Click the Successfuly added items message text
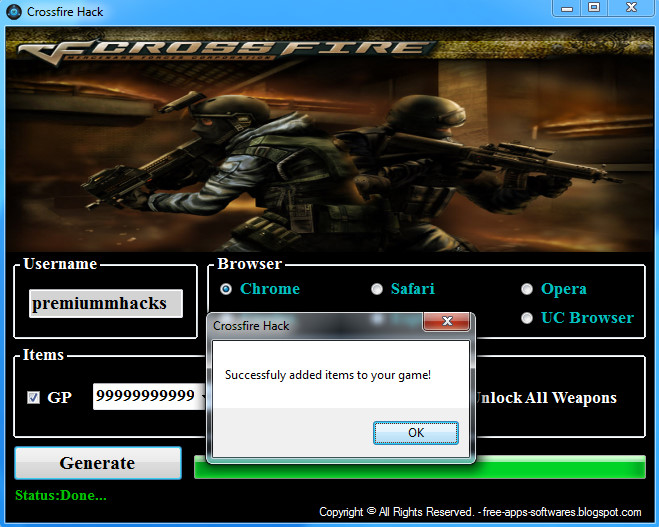This screenshot has width=659, height=527. point(328,375)
